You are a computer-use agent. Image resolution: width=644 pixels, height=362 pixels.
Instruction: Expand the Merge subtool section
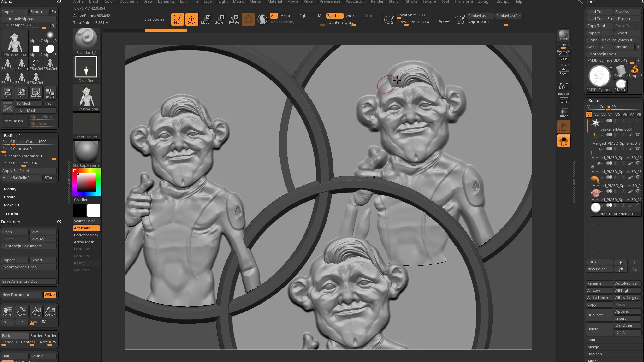click(x=593, y=347)
